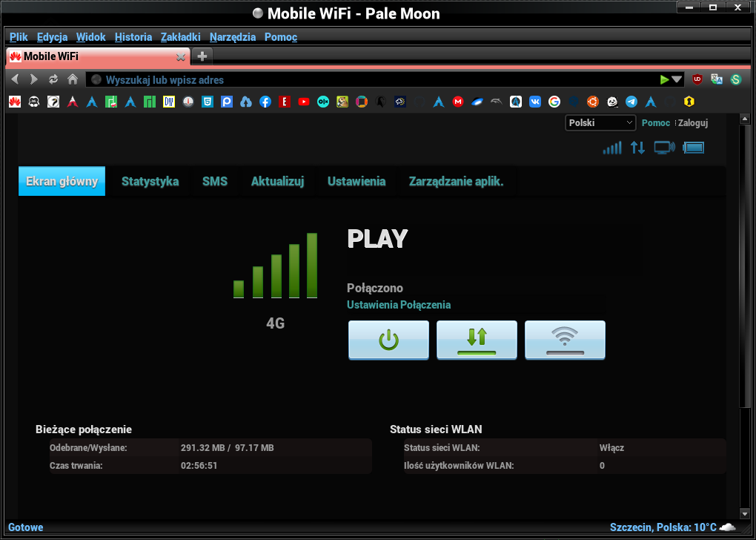Open the cloud upload bookmark icon
This screenshot has width=756, height=540.
tap(246, 102)
